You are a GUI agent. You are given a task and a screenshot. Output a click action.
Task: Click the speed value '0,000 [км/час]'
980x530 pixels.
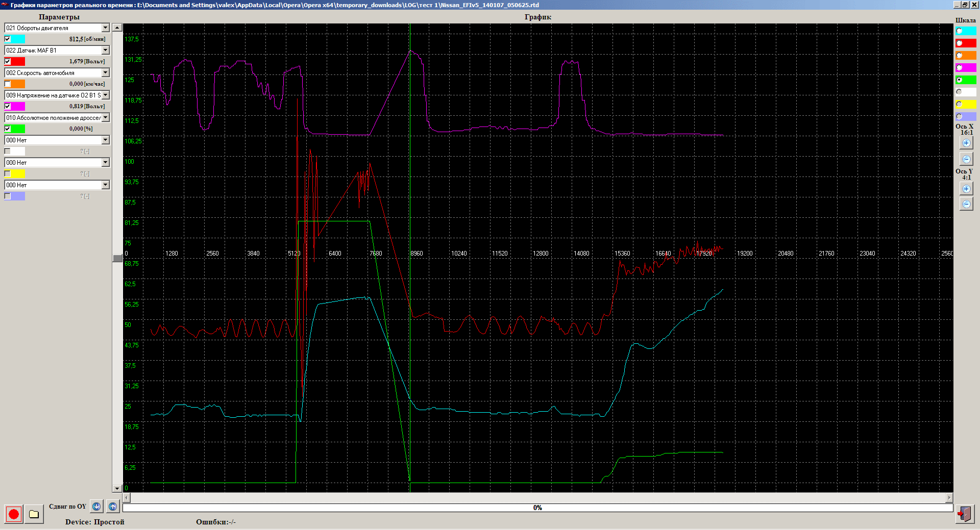pos(87,84)
